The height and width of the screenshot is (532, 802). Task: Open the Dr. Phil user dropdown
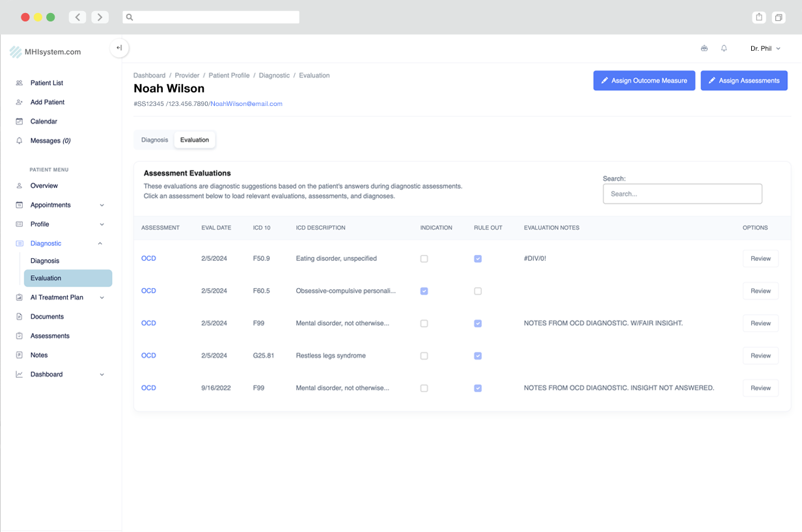(765, 49)
